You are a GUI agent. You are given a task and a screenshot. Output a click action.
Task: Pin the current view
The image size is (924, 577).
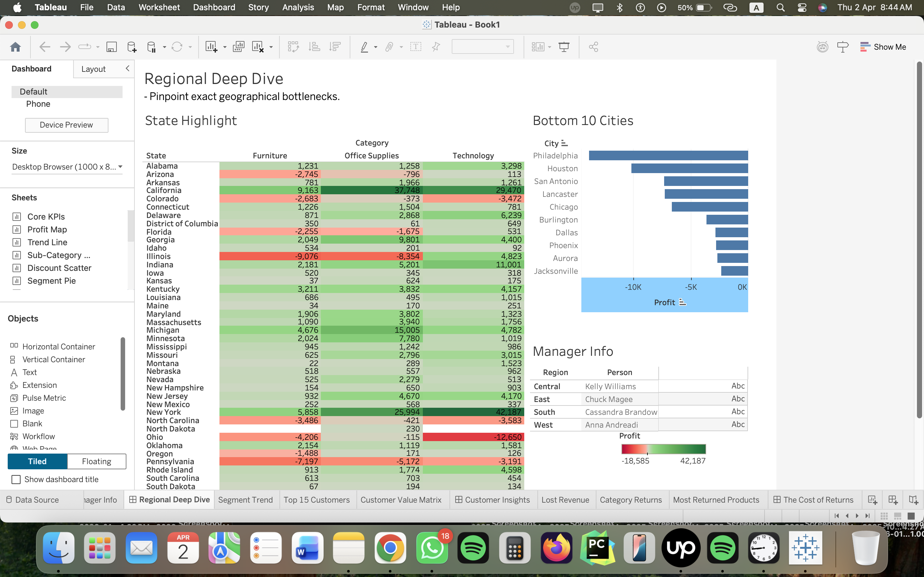[436, 46]
